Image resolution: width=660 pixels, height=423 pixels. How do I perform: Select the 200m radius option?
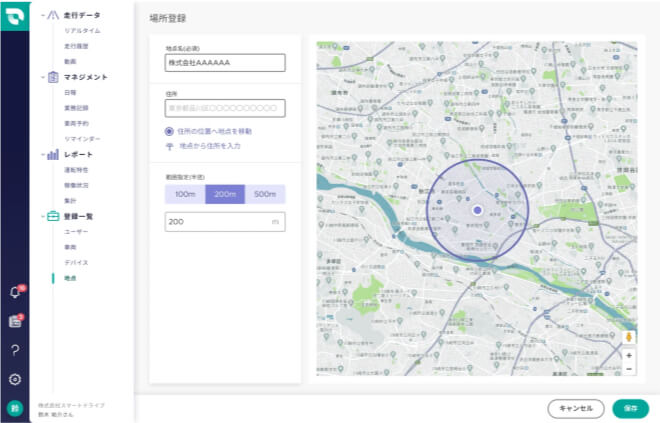point(225,194)
